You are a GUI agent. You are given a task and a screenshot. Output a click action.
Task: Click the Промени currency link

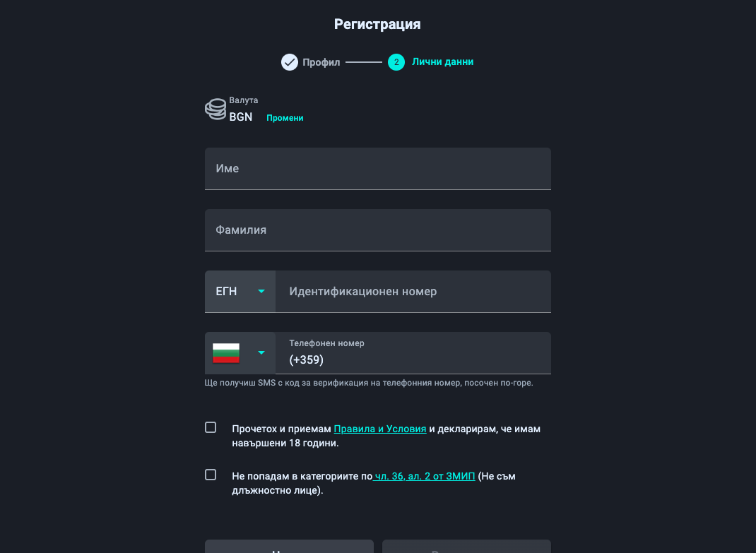[285, 118]
